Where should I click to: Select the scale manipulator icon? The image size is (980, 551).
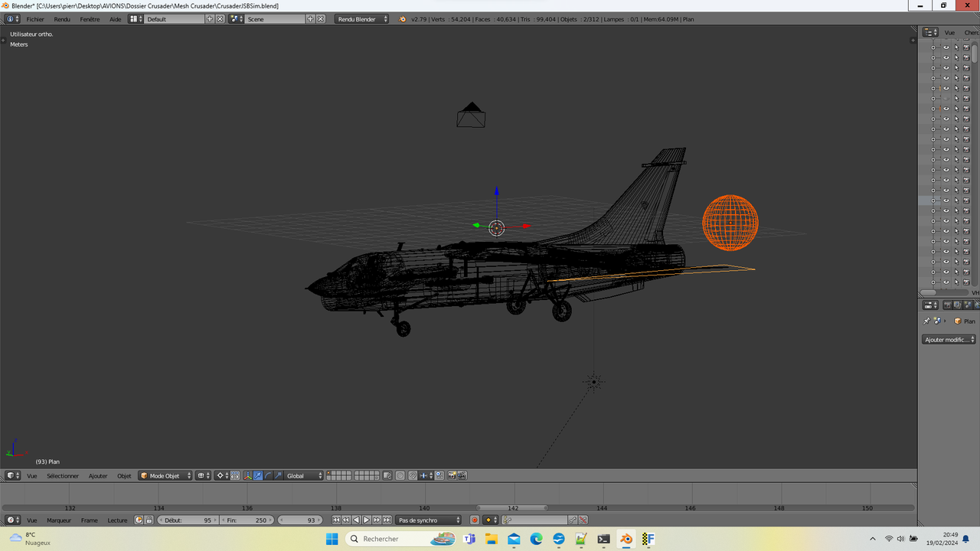pos(278,475)
